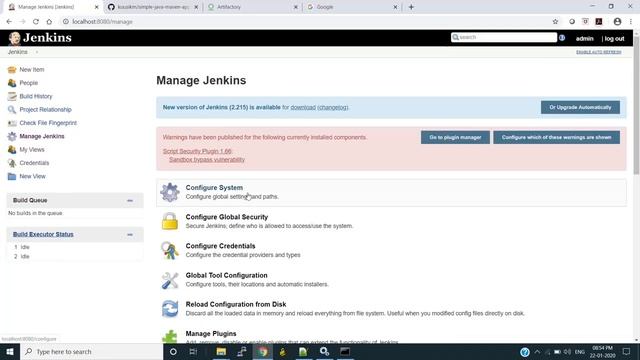
Task: Select the Manage Jenkins browser tab
Action: [53, 7]
